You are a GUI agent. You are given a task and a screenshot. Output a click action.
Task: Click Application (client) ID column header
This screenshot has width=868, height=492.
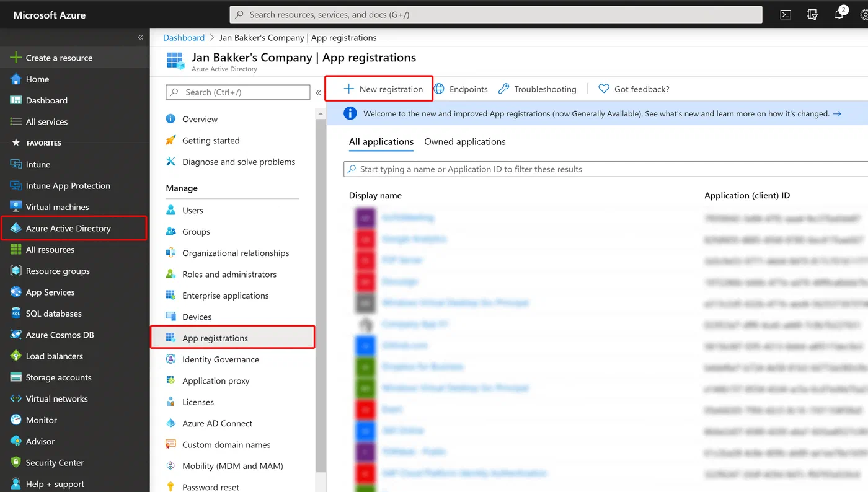[747, 195]
